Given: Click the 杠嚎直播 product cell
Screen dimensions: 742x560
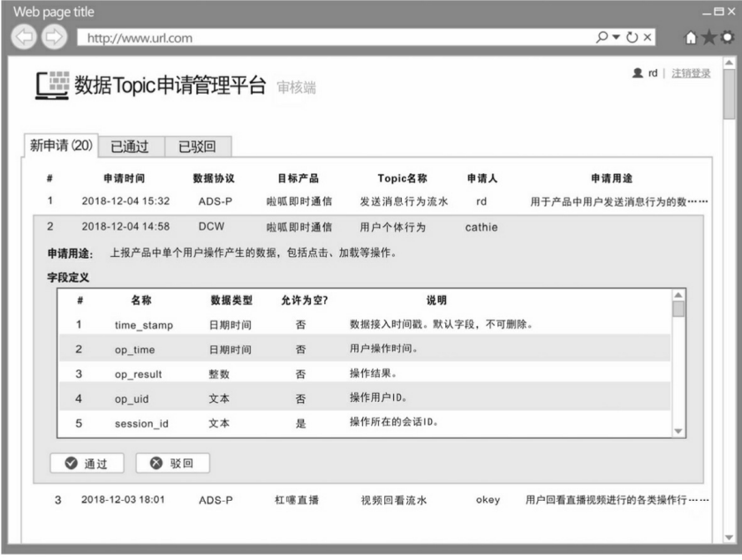Looking at the screenshot, I should [297, 500].
